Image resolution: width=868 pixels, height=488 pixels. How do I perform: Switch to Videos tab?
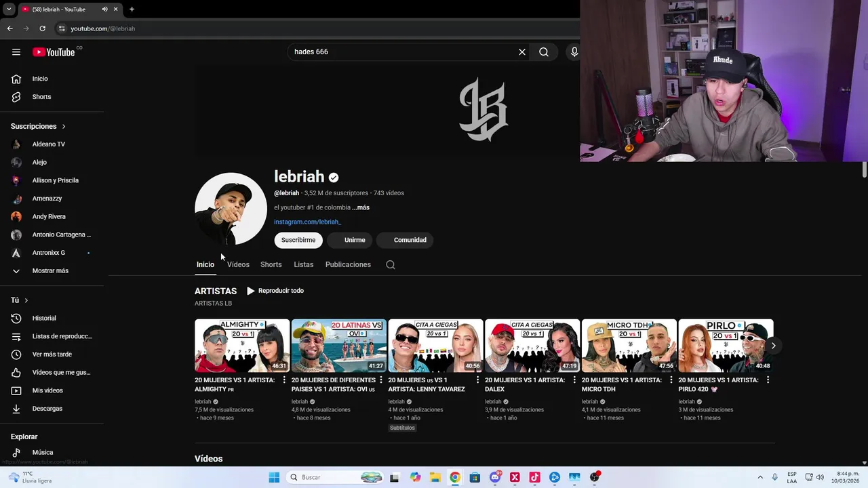click(238, 265)
